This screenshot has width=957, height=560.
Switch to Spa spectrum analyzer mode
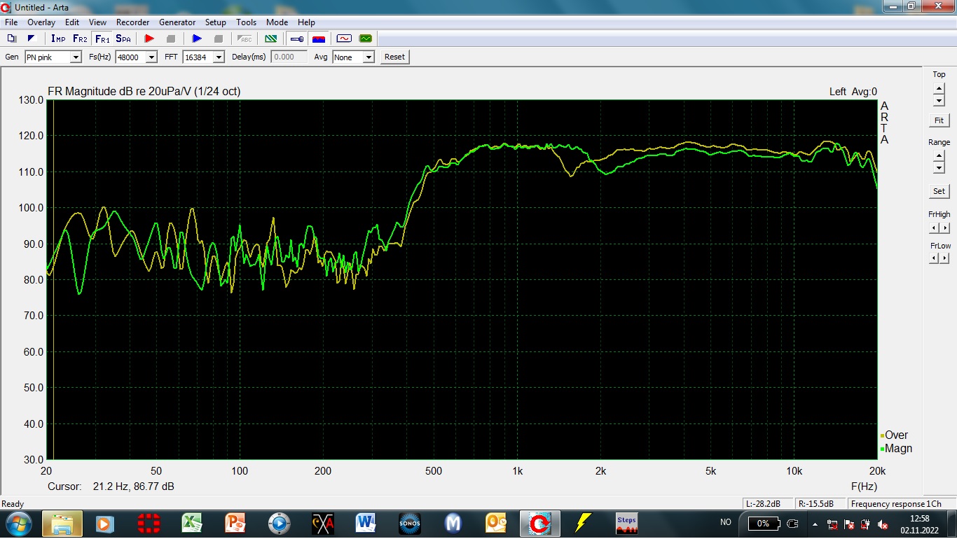tap(123, 38)
